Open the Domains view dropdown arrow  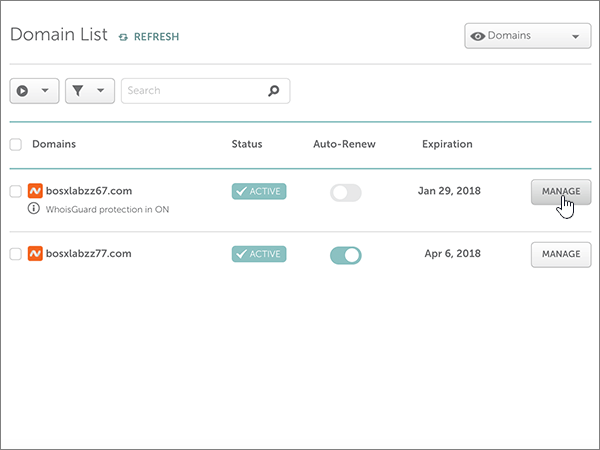coord(574,37)
